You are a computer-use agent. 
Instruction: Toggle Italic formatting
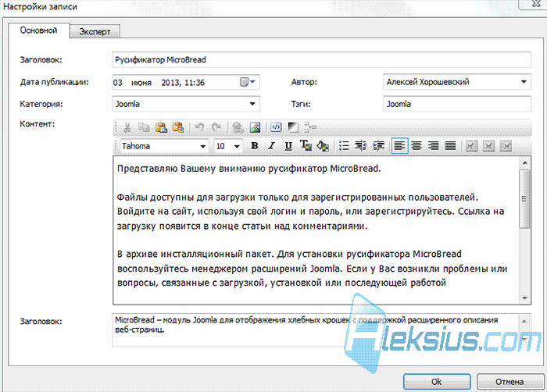271,146
